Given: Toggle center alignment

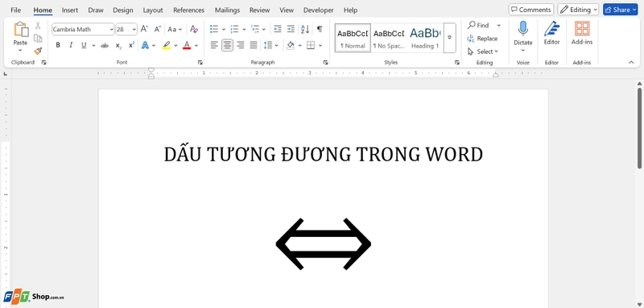Looking at the screenshot, I should (x=228, y=45).
